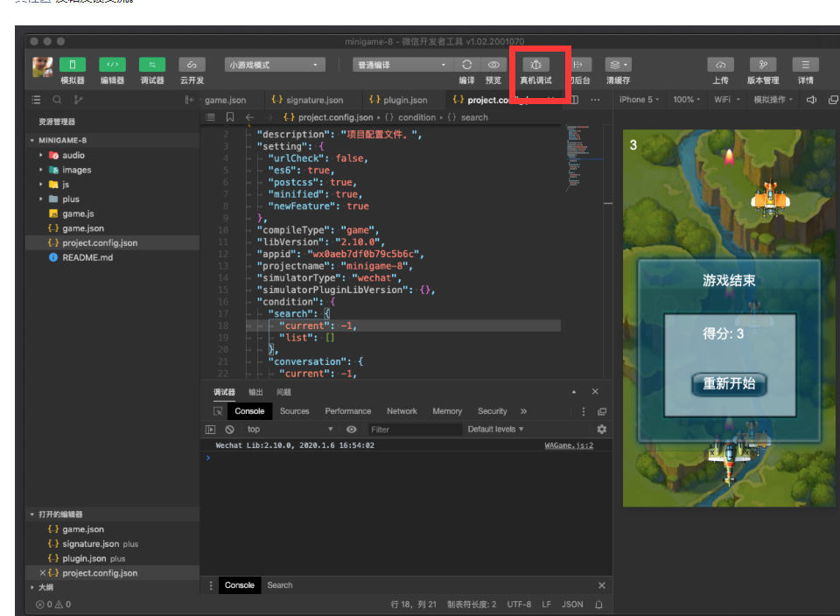Screen dimensions: 840x616
Task: Clear the console with ban icon
Action: tap(230, 430)
